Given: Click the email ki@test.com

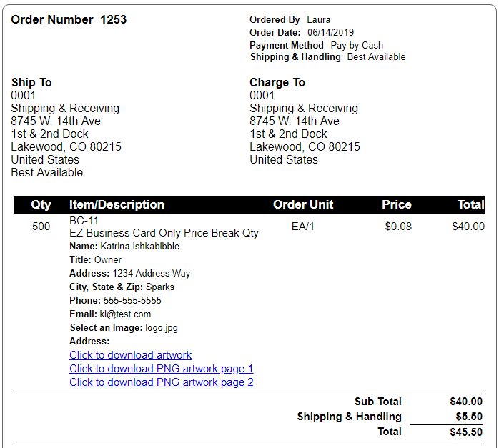Looking at the screenshot, I should (125, 314).
